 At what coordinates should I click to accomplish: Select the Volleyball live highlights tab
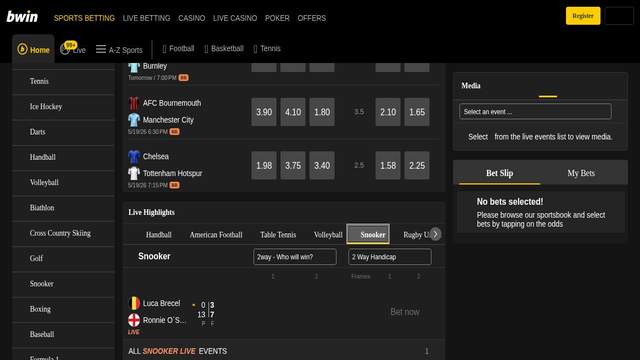328,235
